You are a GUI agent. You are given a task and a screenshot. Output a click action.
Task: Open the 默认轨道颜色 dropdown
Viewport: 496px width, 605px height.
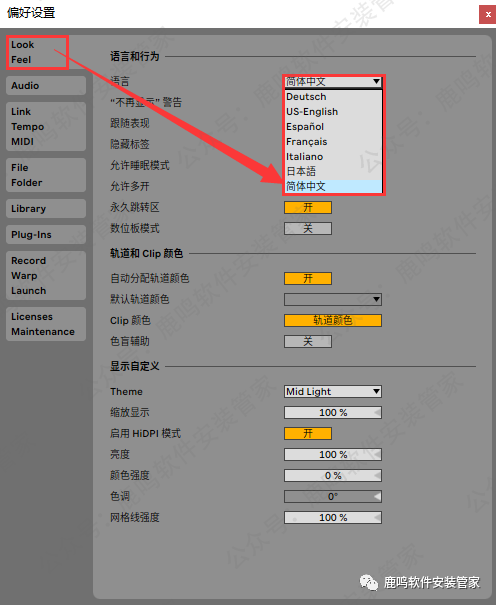[x=333, y=299]
